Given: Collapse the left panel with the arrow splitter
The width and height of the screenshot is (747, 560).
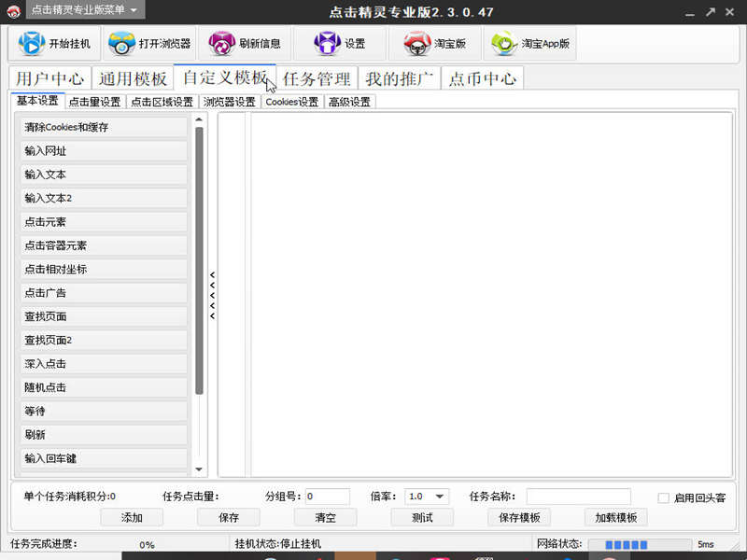Looking at the screenshot, I should pos(212,296).
